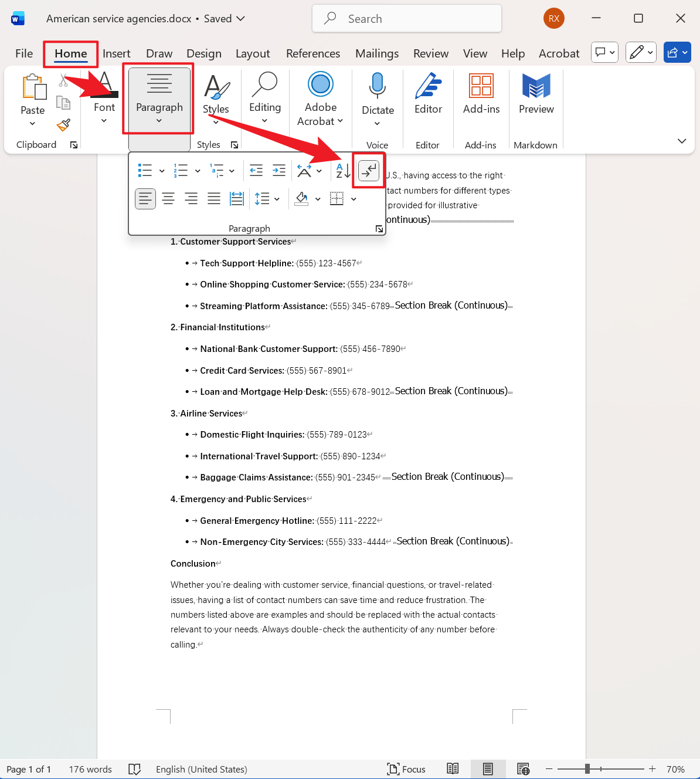Open Read Mode from the status bar

453,769
